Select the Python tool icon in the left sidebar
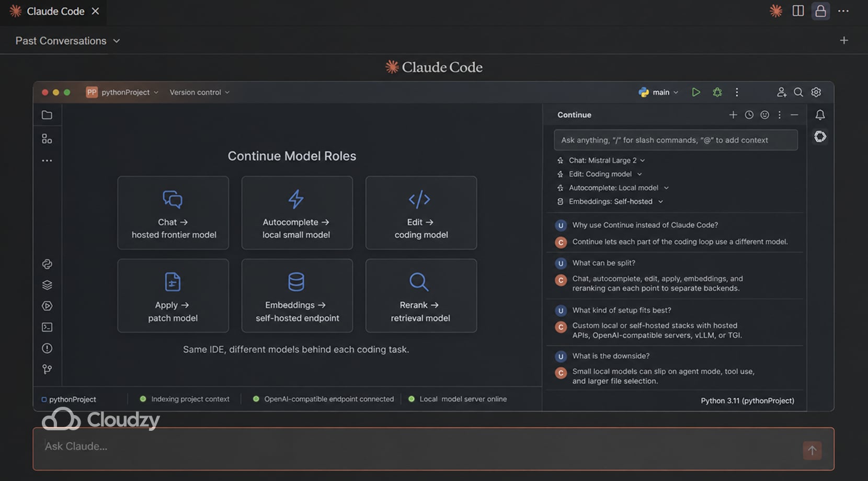Image resolution: width=868 pixels, height=481 pixels. pos(47,264)
